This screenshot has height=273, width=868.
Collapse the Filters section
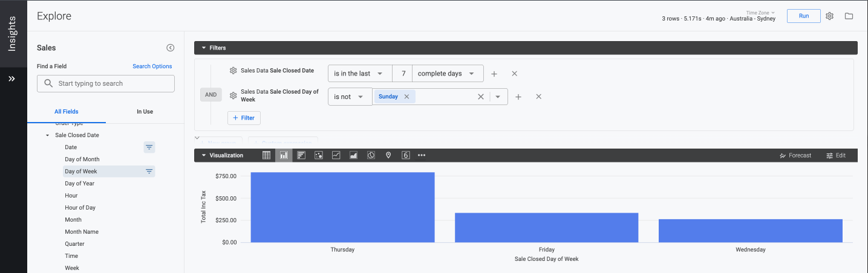pyautogui.click(x=203, y=48)
